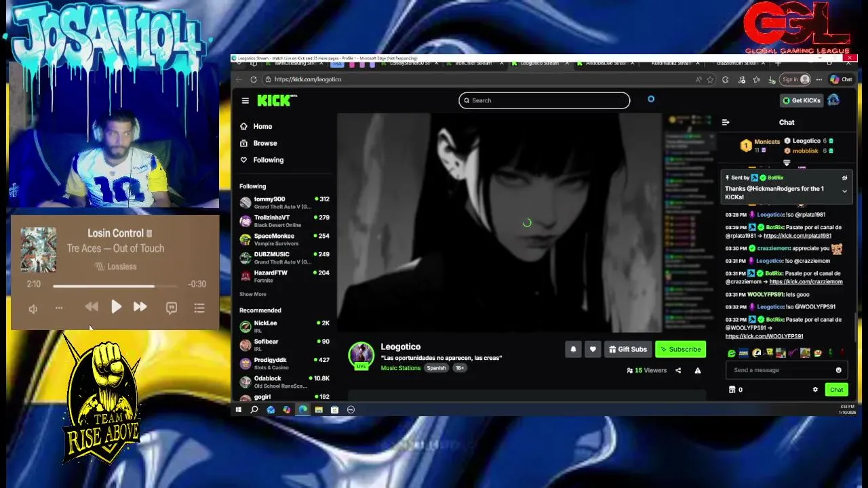Image resolution: width=868 pixels, height=488 pixels.
Task: Open more options ellipsis in music player
Action: point(59,308)
